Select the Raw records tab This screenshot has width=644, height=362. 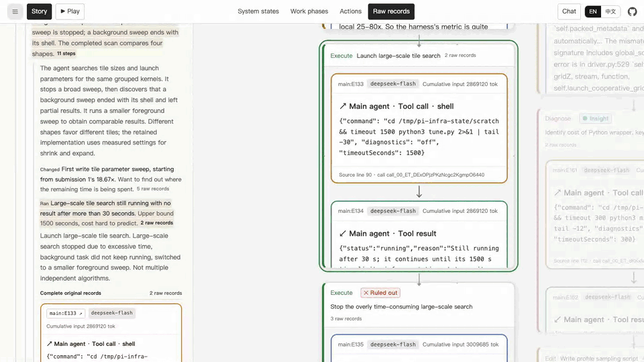pos(391,11)
